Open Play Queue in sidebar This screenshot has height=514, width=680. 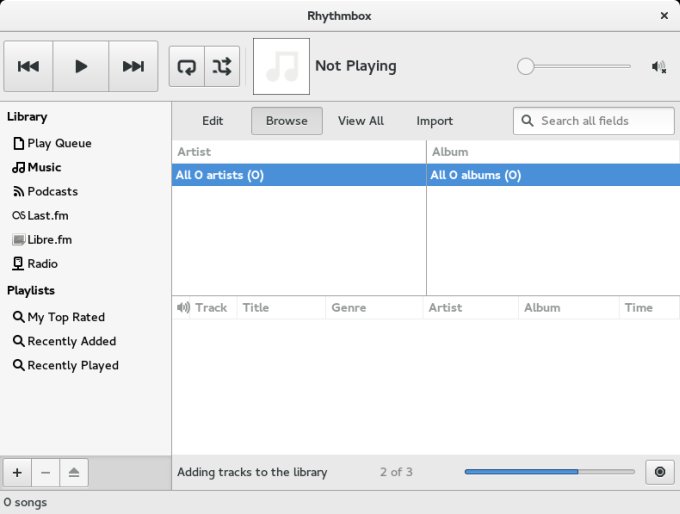[59, 144]
